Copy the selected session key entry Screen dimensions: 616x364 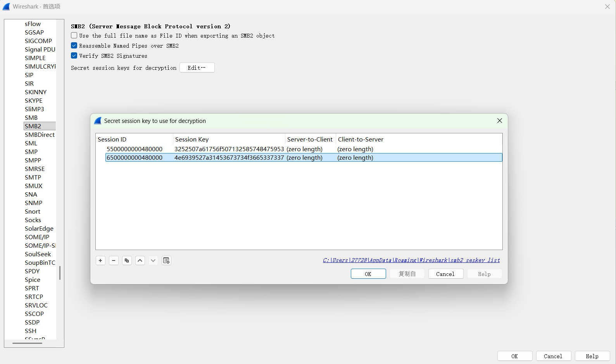coord(127,260)
